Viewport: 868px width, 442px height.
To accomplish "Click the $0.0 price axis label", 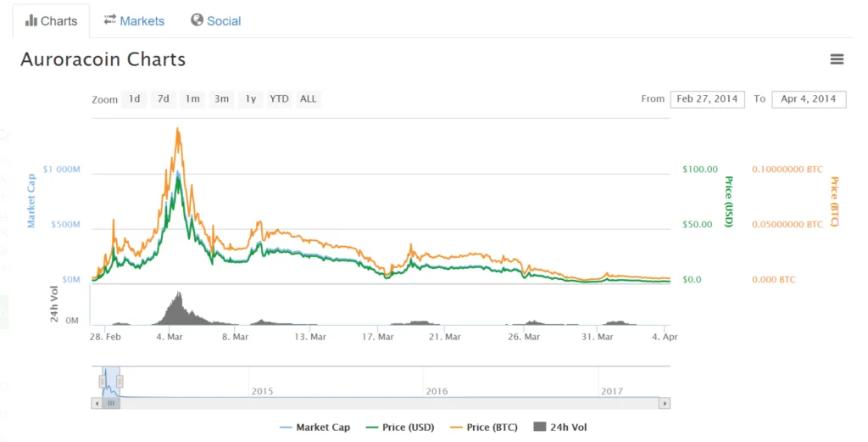I will (692, 280).
